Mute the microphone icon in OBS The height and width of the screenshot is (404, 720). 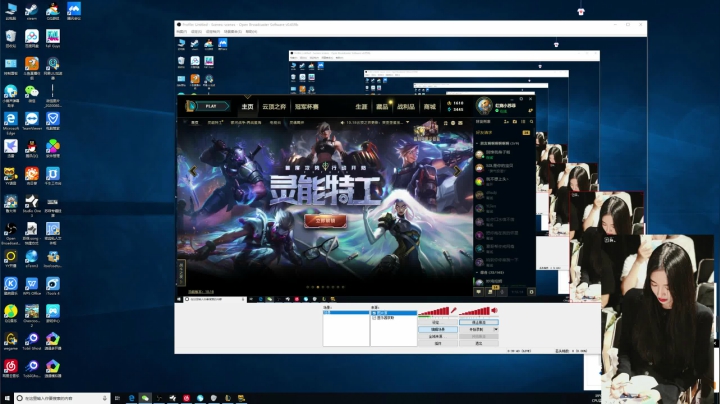tap(454, 310)
